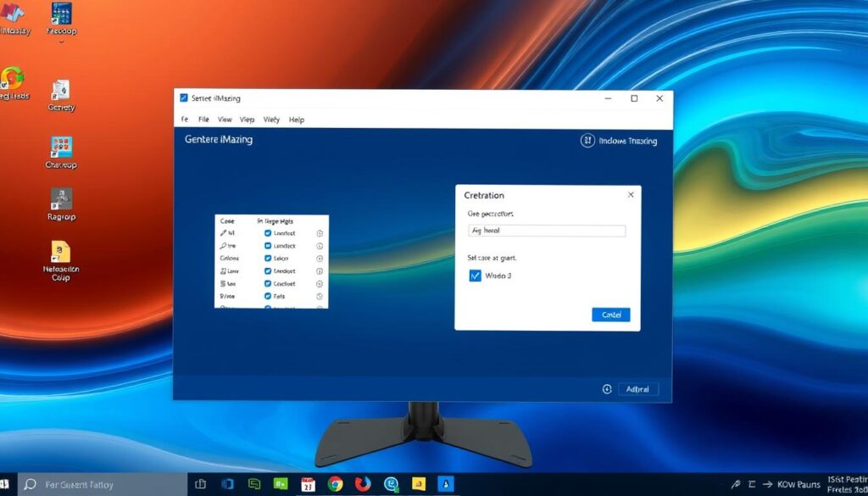Click KOW Pauns in the system tray
Screen dimensions: 868x496
pyautogui.click(x=800, y=484)
